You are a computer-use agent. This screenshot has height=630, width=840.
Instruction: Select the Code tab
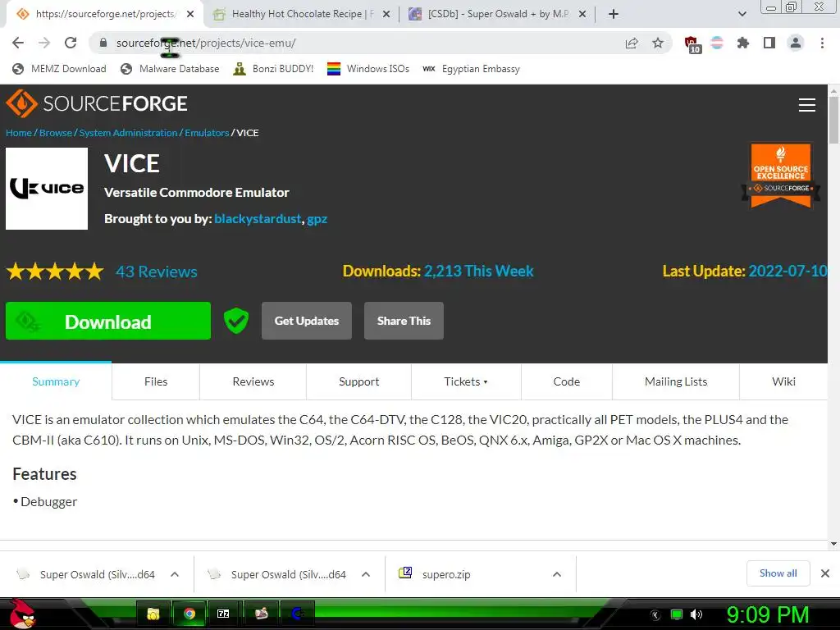pyautogui.click(x=567, y=381)
